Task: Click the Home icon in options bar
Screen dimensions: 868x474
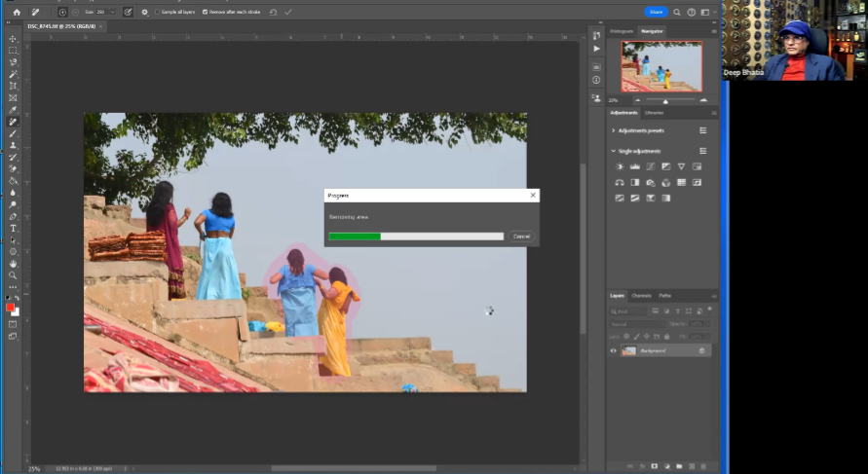Action: (x=17, y=12)
